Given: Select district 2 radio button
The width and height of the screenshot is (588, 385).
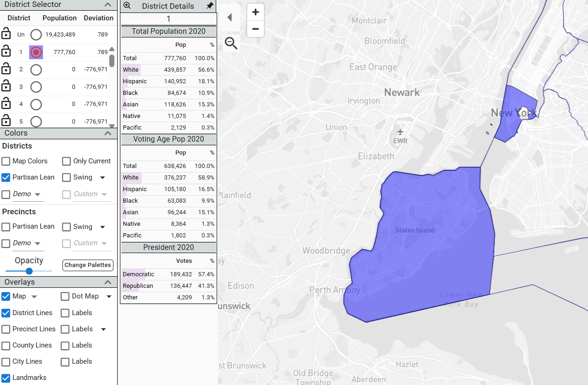Looking at the screenshot, I should (36, 69).
